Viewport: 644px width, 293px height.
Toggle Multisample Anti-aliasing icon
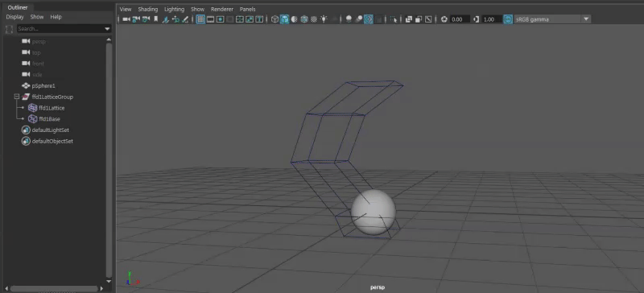point(369,19)
